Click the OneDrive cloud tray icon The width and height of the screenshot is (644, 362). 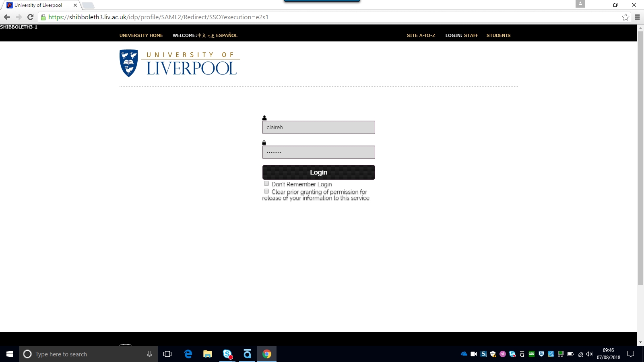click(464, 354)
